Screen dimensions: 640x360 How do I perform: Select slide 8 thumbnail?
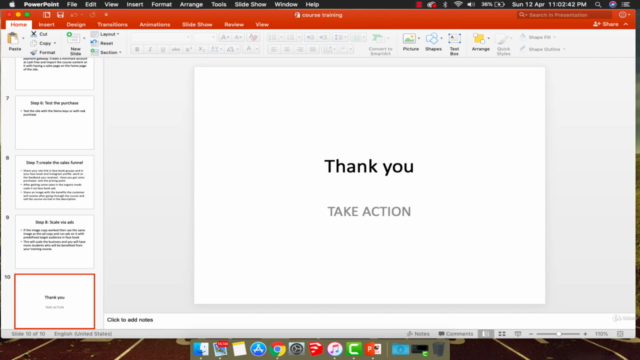[x=55, y=182]
